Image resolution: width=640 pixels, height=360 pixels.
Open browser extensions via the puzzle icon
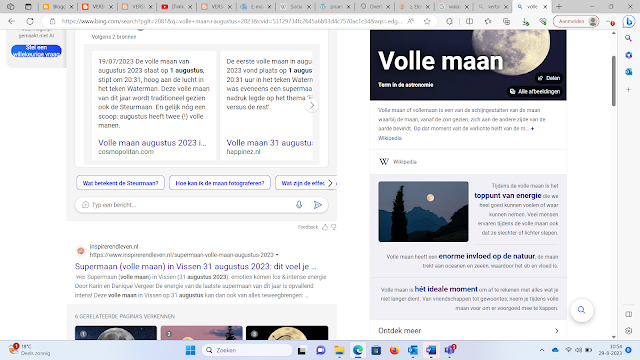(449, 21)
